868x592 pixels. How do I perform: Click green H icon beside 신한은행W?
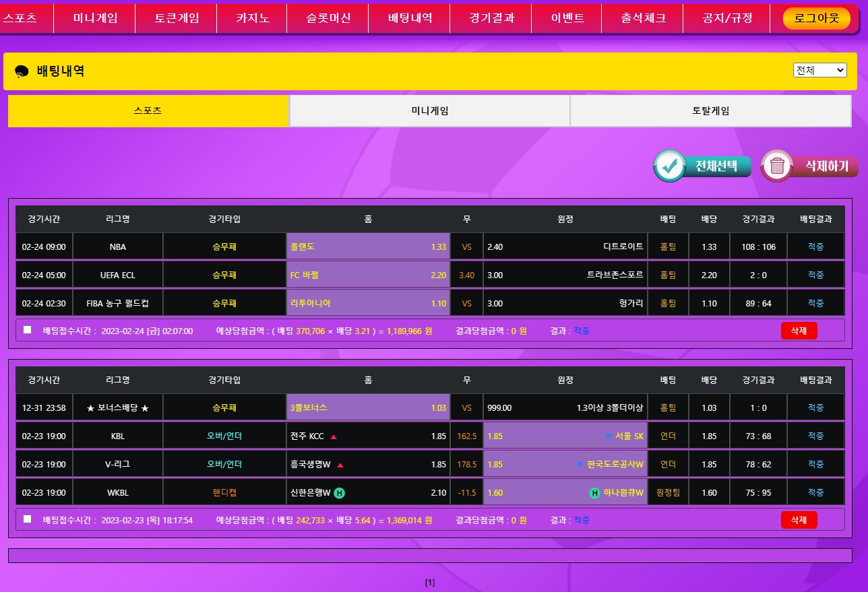tap(340, 493)
